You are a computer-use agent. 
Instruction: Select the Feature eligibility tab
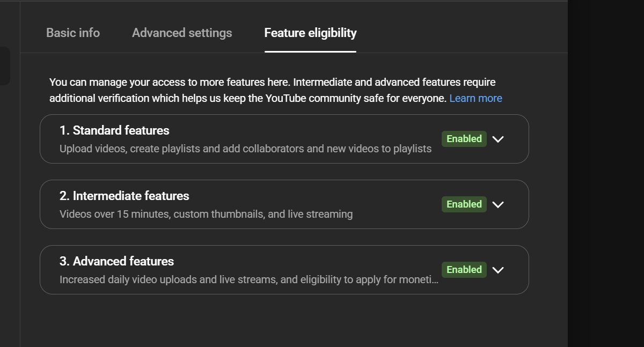pos(310,33)
